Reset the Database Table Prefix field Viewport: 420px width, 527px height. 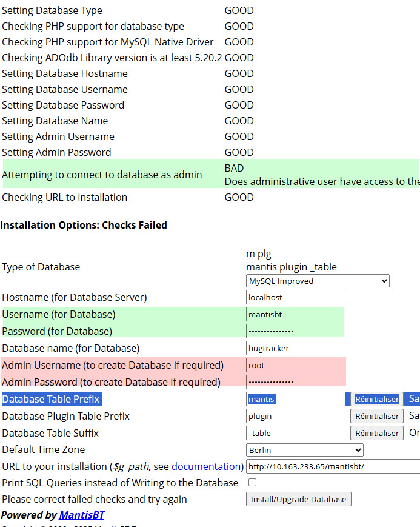pyautogui.click(x=376, y=399)
